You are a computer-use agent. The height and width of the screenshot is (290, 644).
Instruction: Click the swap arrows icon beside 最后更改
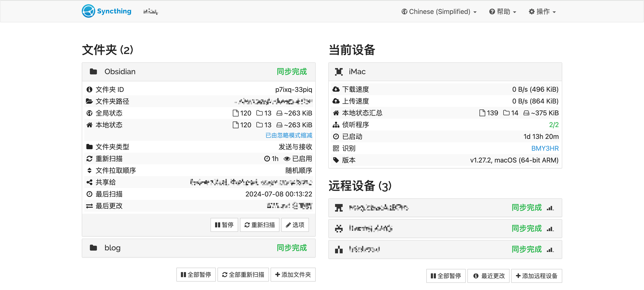pos(89,206)
